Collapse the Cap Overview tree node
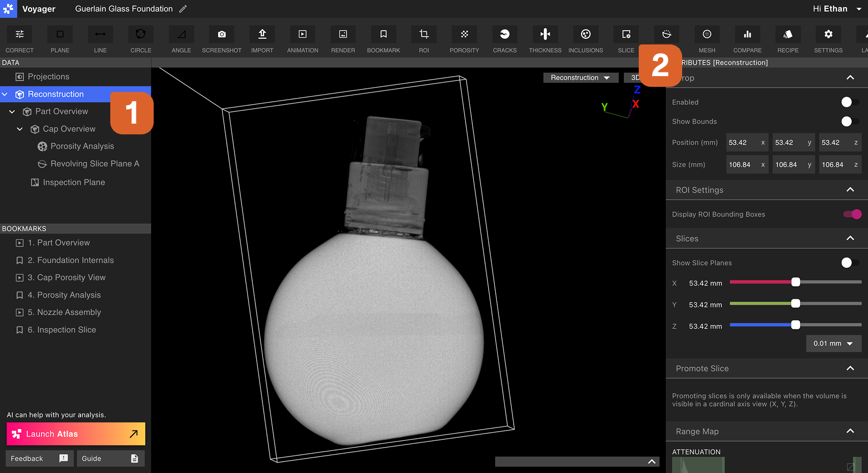The height and width of the screenshot is (473, 868). pyautogui.click(x=20, y=129)
